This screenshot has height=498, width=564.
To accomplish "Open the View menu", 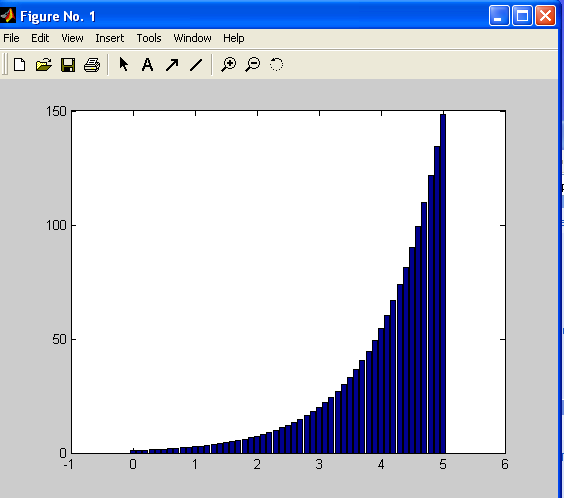I will (72, 38).
